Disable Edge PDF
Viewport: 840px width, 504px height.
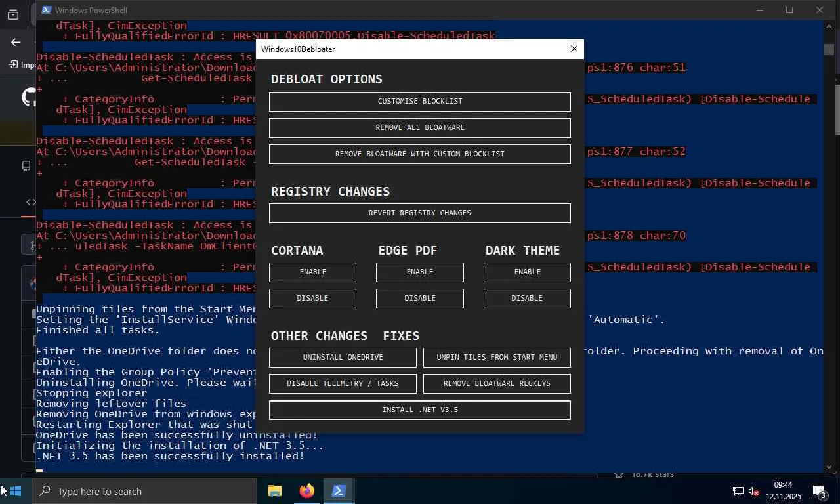pyautogui.click(x=420, y=298)
